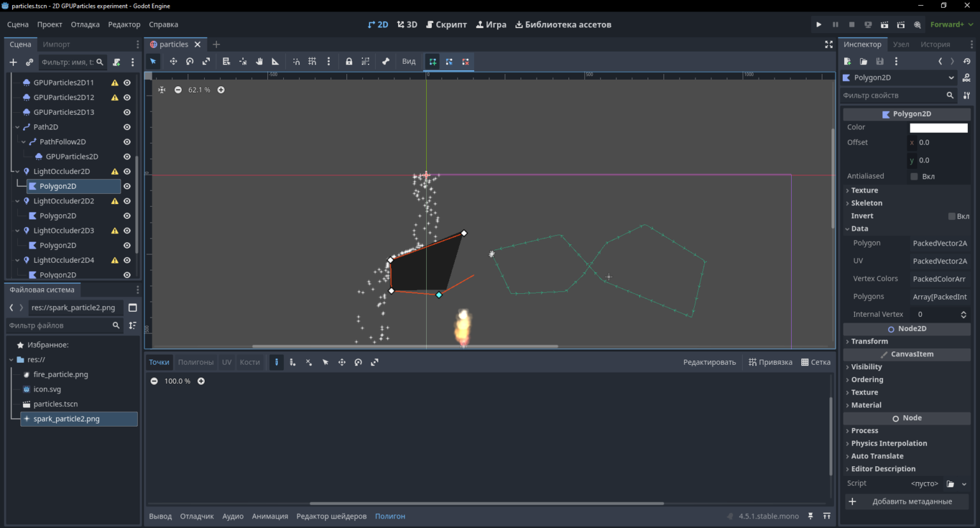Image resolution: width=980 pixels, height=528 pixels.
Task: Open skeleton options via the bone icon
Action: pyautogui.click(x=385, y=62)
